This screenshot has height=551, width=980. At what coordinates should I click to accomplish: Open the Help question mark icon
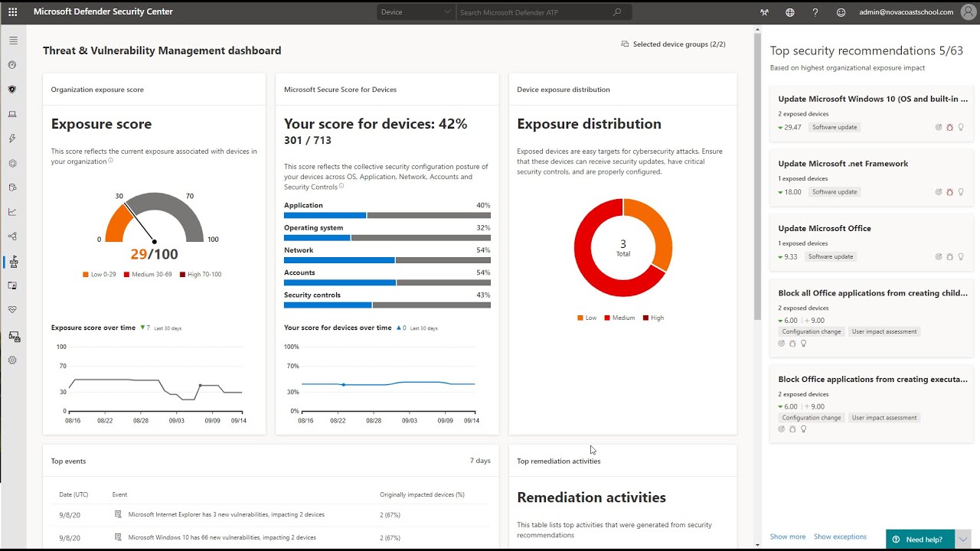point(815,12)
